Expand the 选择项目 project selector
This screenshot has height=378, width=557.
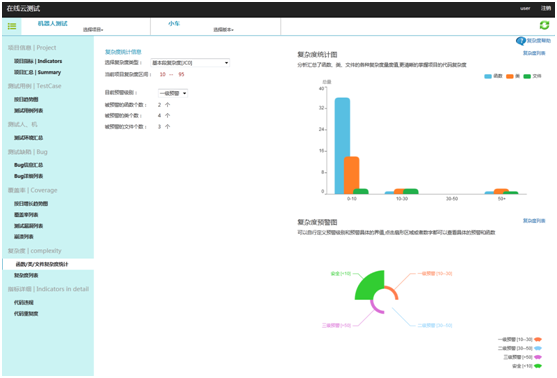coord(93,29)
